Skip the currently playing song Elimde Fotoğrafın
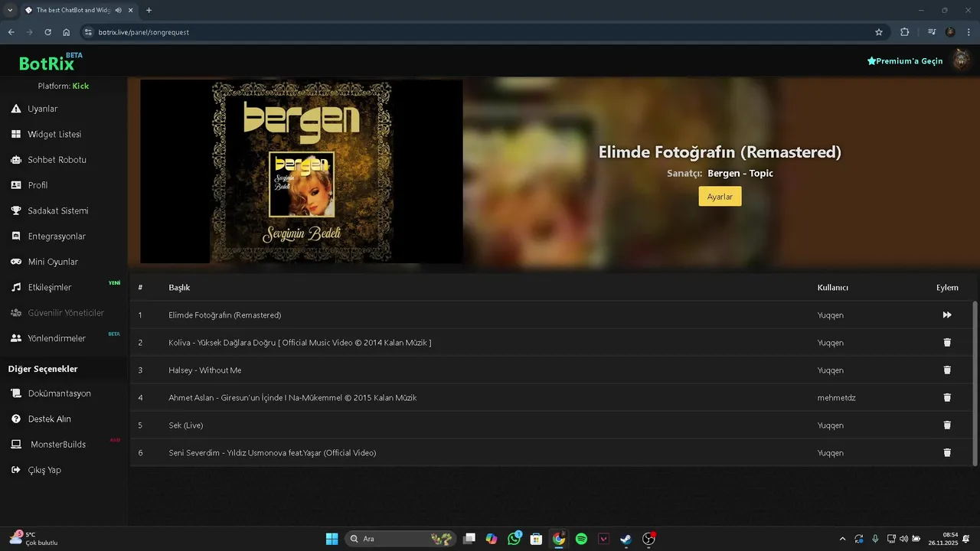This screenshot has width=980, height=551. pyautogui.click(x=947, y=315)
